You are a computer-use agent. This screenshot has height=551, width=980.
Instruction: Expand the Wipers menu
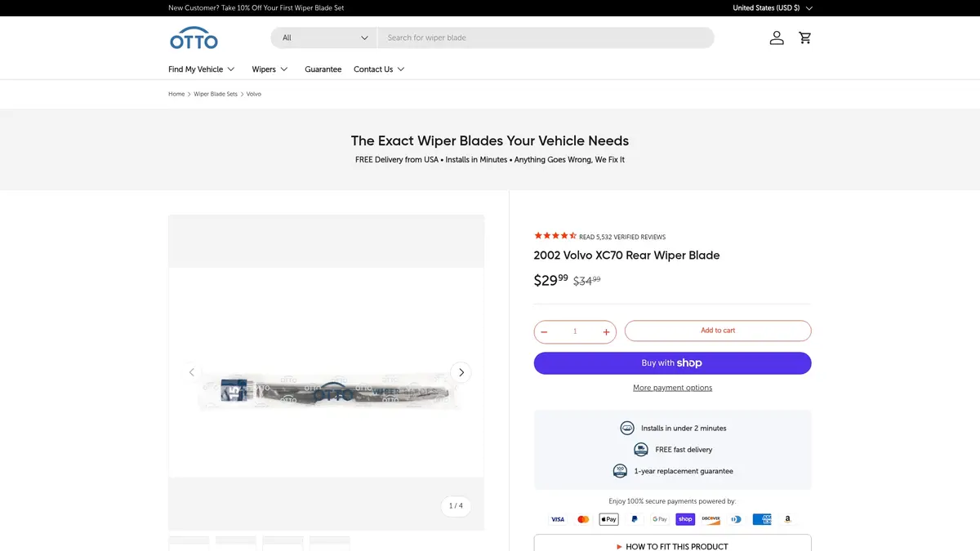tap(269, 69)
